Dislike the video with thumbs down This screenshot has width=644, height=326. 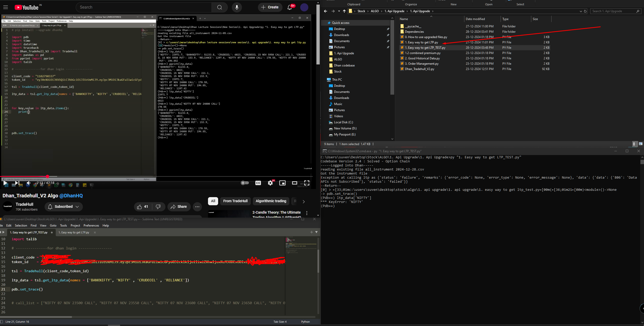pyautogui.click(x=158, y=207)
